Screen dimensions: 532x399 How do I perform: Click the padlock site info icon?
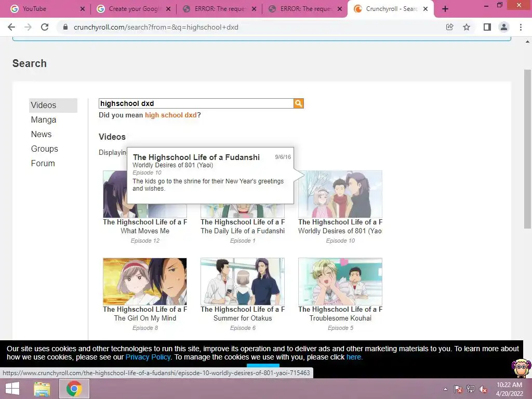(x=65, y=27)
